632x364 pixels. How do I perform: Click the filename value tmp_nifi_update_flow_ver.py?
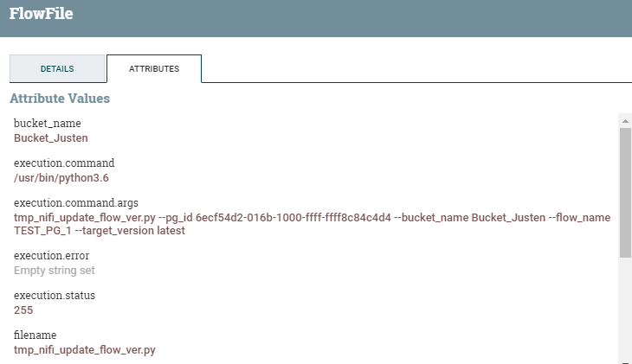tap(85, 349)
